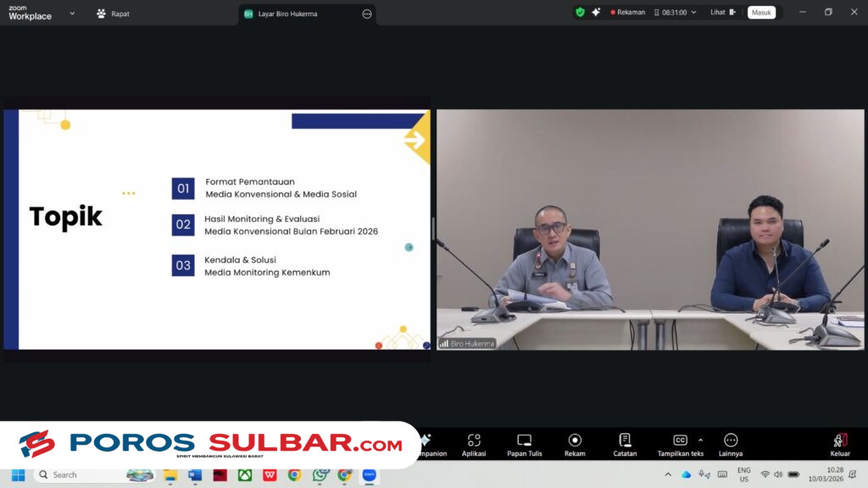Image resolution: width=868 pixels, height=488 pixels.
Task: Expand the Zoom Workplace dropdown chevron
Action: [72, 14]
